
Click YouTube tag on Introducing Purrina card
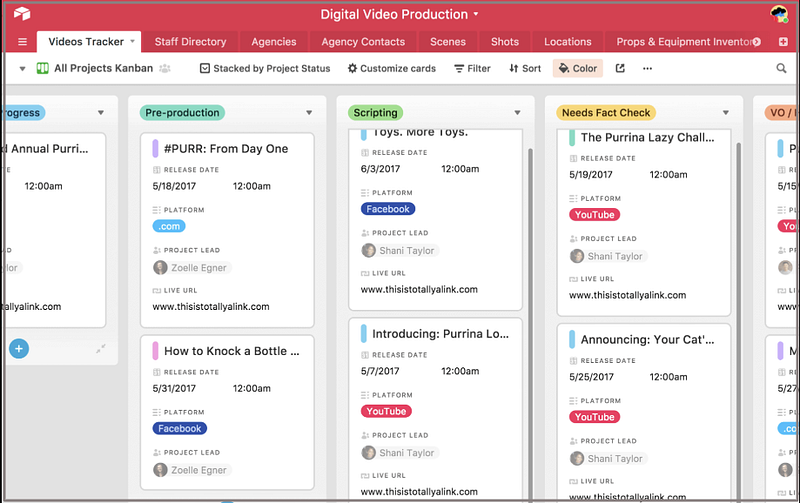[x=386, y=411]
